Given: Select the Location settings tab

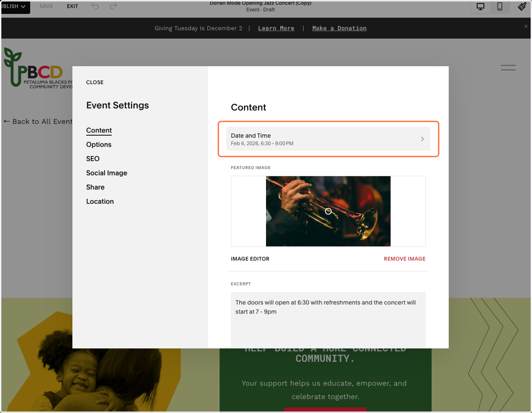Looking at the screenshot, I should pos(100,201).
